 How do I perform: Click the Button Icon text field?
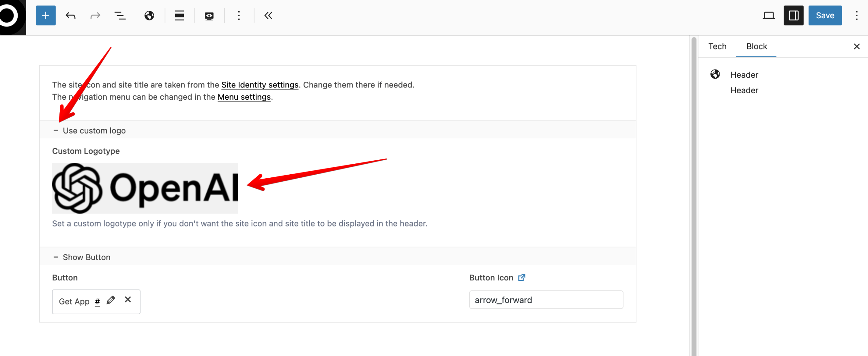(x=546, y=300)
